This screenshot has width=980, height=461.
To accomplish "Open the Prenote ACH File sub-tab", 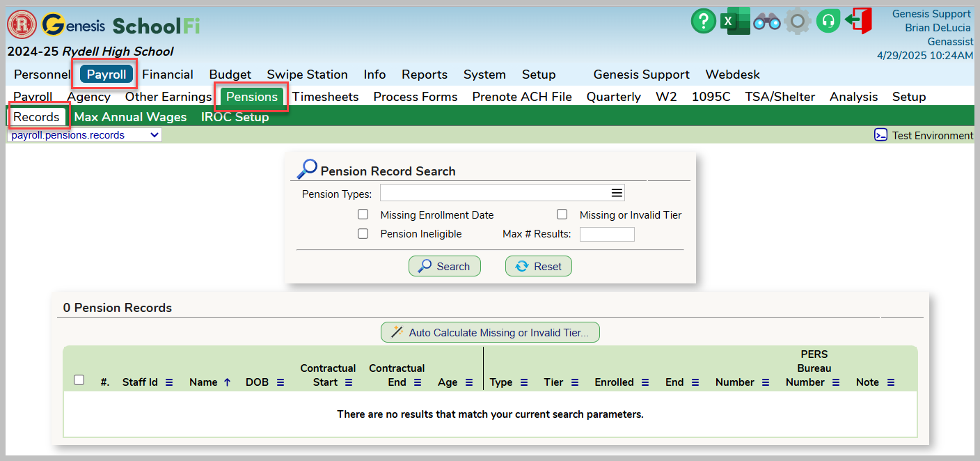I will pyautogui.click(x=522, y=97).
